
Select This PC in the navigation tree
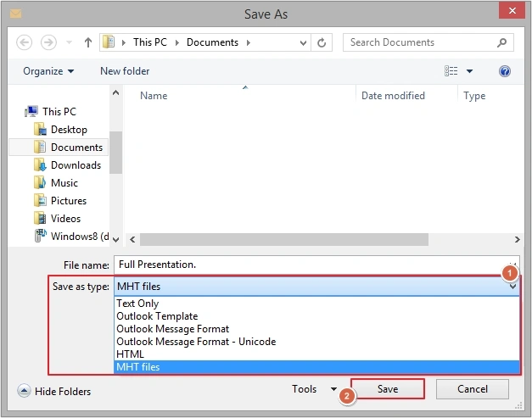click(x=59, y=112)
